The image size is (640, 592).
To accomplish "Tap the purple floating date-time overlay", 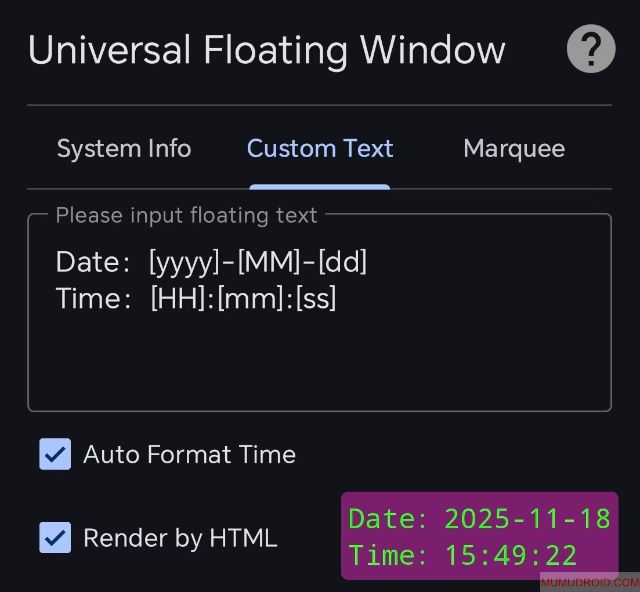I will coord(479,536).
